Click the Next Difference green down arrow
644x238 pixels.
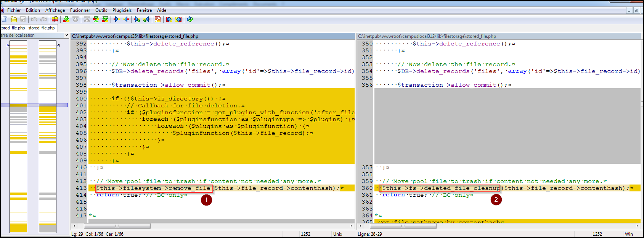coord(66,19)
